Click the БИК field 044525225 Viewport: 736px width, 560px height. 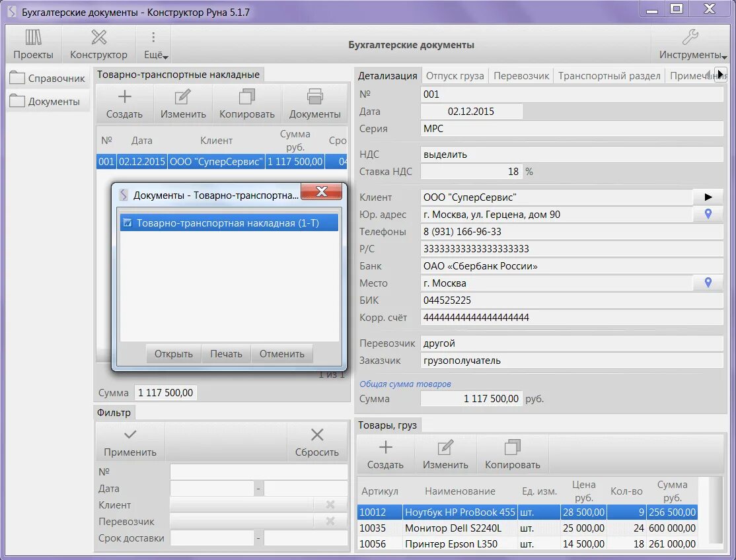click(x=571, y=300)
